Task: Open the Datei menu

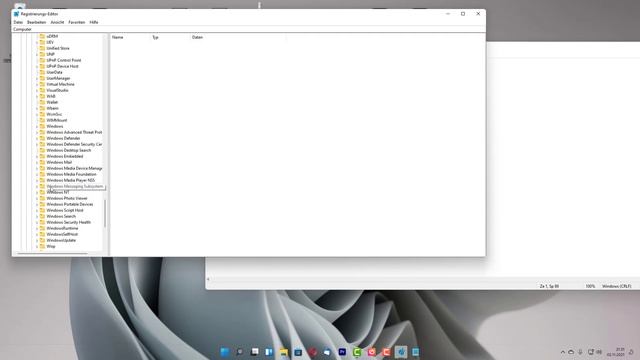Action: tap(18, 22)
